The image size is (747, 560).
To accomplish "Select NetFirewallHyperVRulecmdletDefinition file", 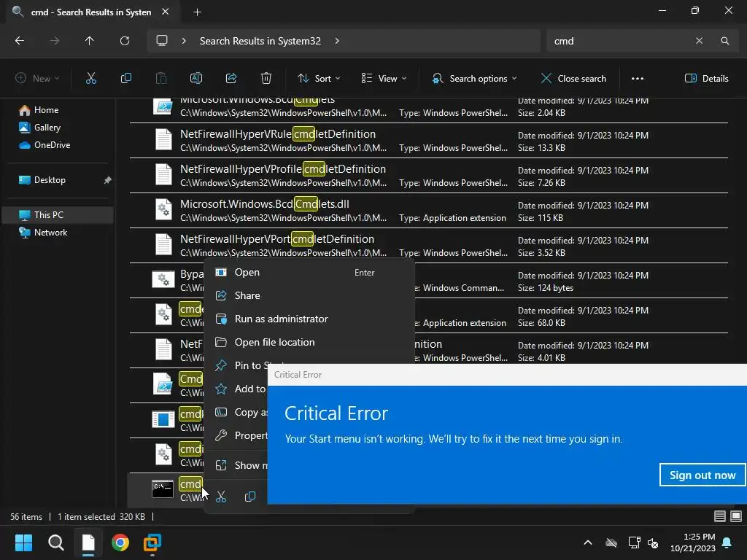I will [429, 141].
